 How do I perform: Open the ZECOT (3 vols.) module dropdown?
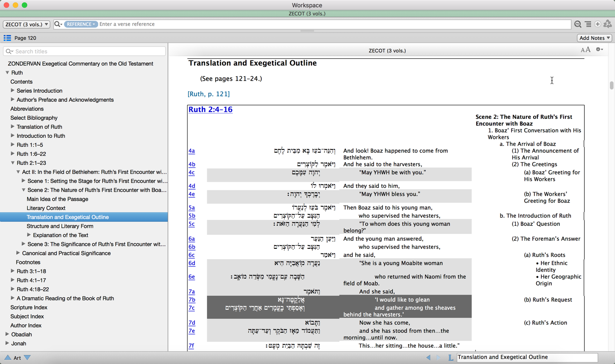[27, 24]
